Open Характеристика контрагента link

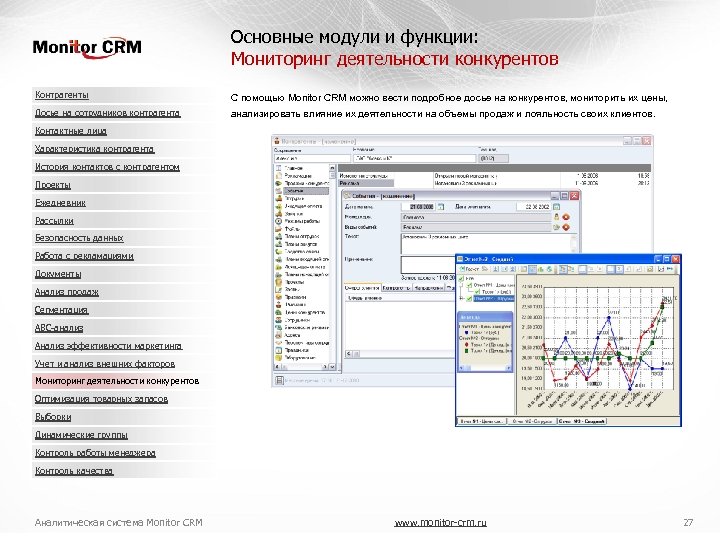pyautogui.click(x=95, y=149)
